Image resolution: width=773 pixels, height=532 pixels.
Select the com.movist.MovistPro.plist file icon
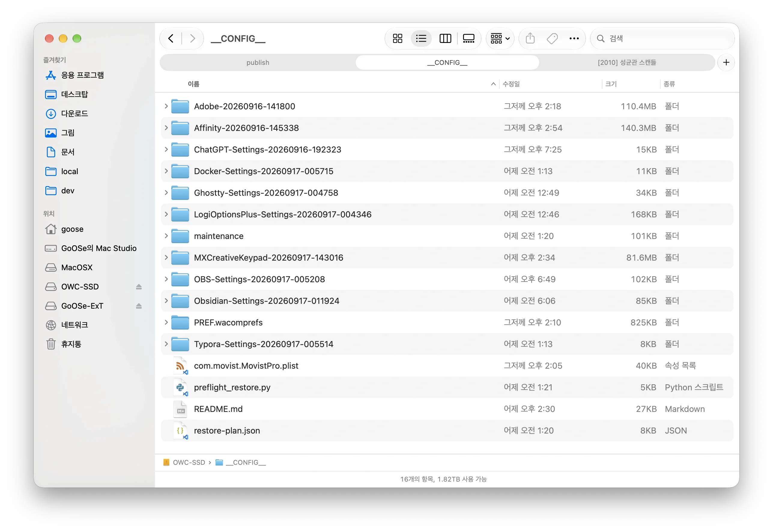(x=180, y=366)
